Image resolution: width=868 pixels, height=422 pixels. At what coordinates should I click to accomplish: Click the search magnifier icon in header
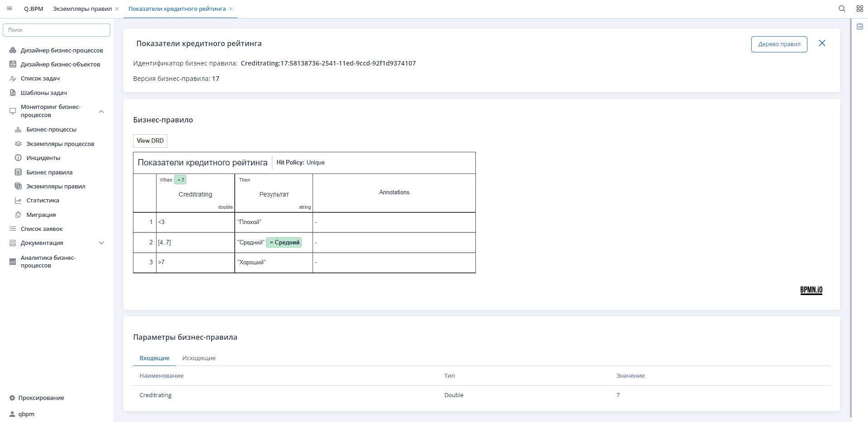842,9
